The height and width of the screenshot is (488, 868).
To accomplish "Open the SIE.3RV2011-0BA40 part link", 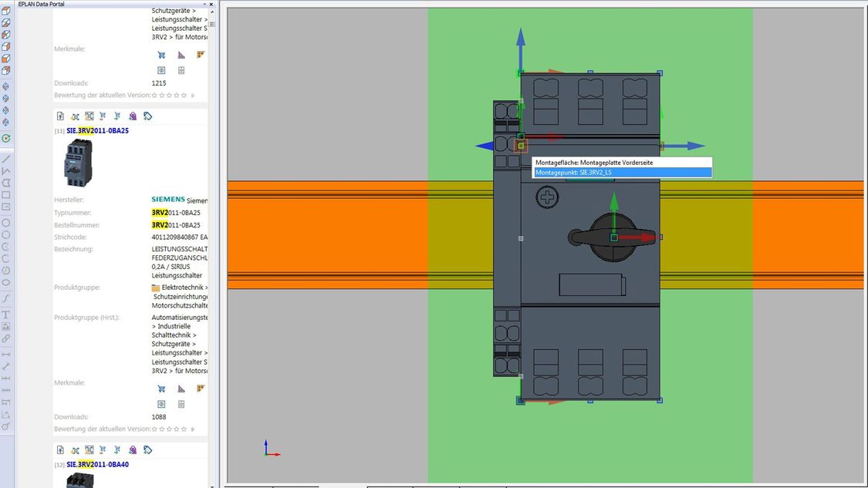I will [97, 464].
